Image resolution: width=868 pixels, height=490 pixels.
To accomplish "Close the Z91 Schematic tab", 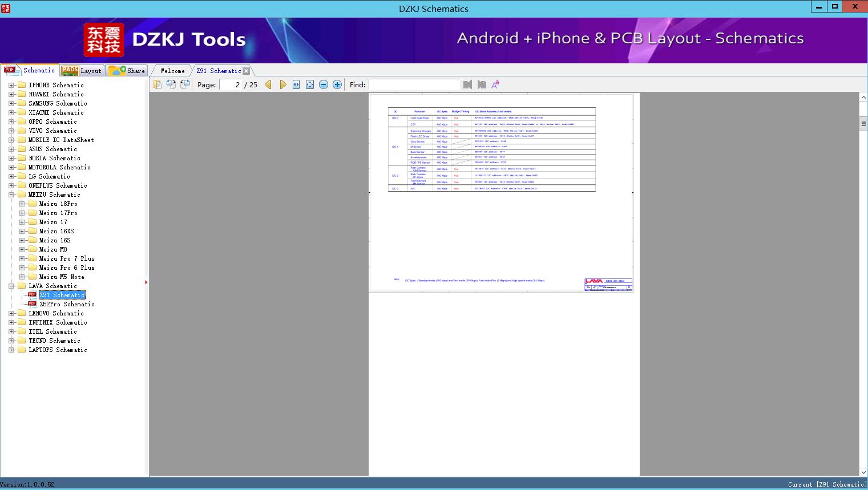I will 246,71.
